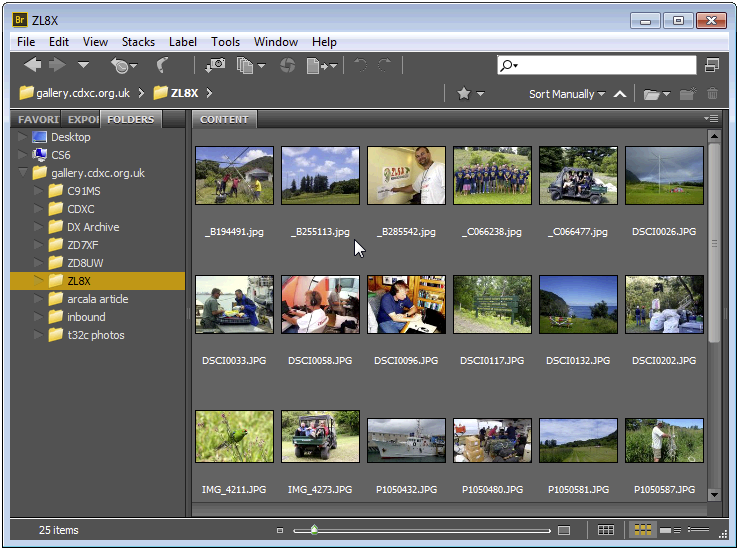Image resolution: width=740 pixels, height=552 pixels.
Task: Select the ZD7XF folder
Action: click(x=83, y=245)
